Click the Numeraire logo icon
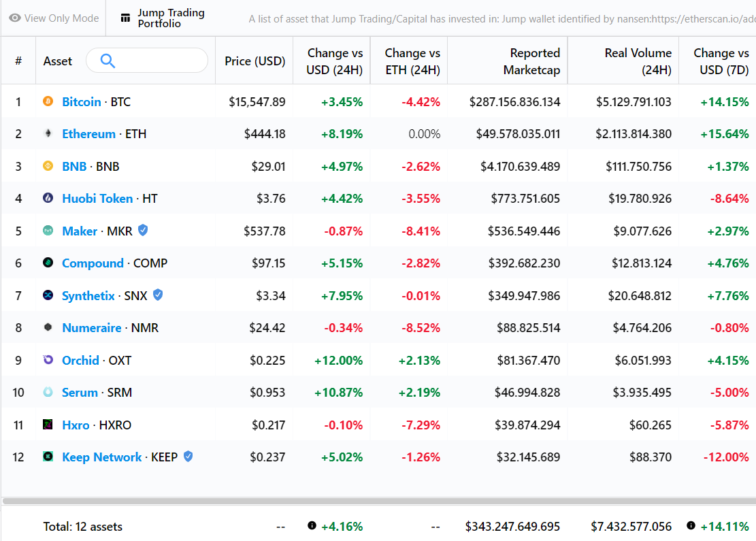The image size is (756, 541). 48,327
